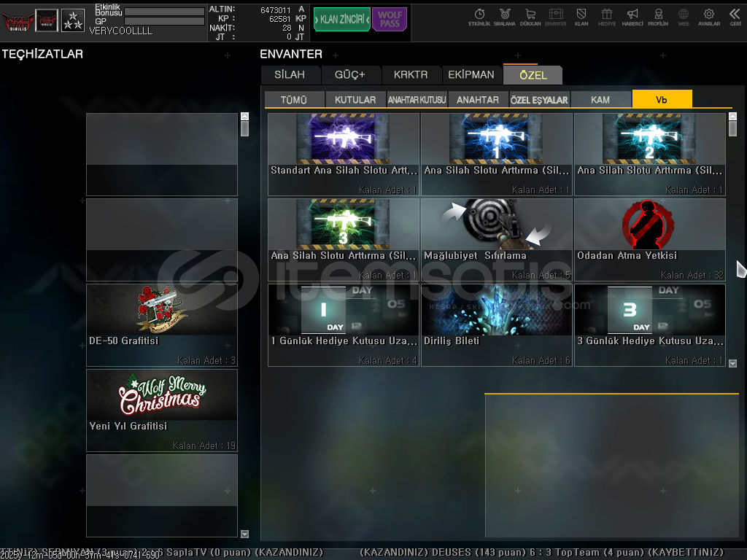Click the Klan Zinciri button

tap(342, 20)
